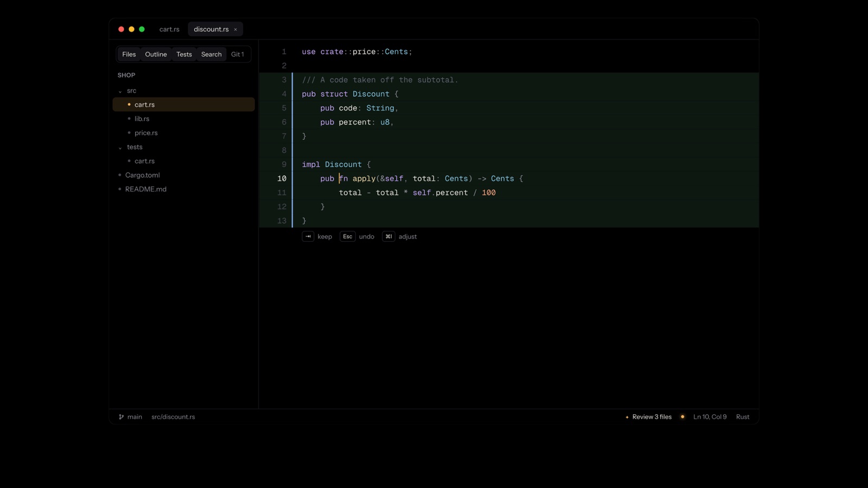Click the keep label
Image resolution: width=868 pixels, height=488 pixels.
click(x=324, y=236)
